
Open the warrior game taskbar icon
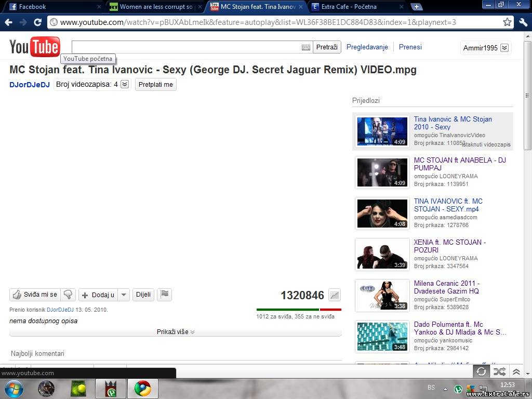pos(46,389)
